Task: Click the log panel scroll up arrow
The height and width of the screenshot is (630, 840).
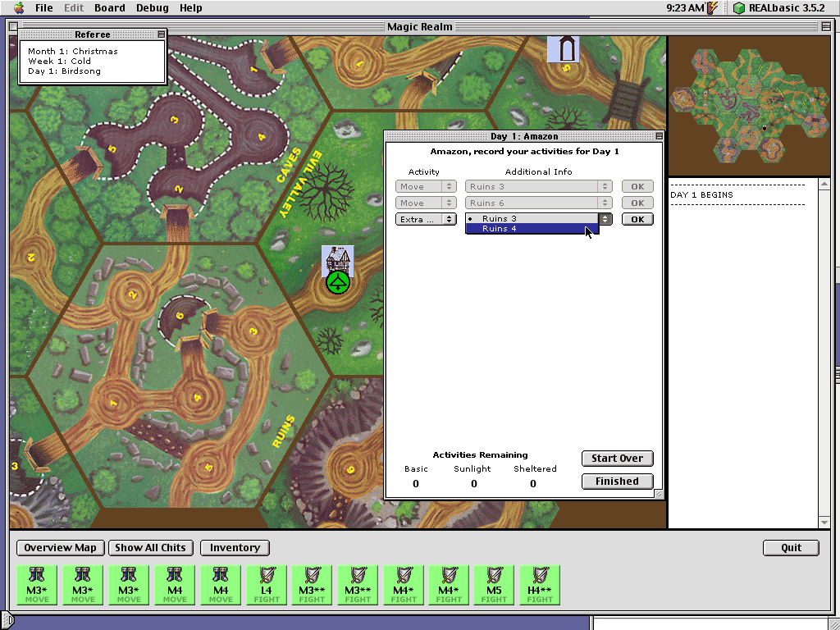Action: (x=824, y=185)
